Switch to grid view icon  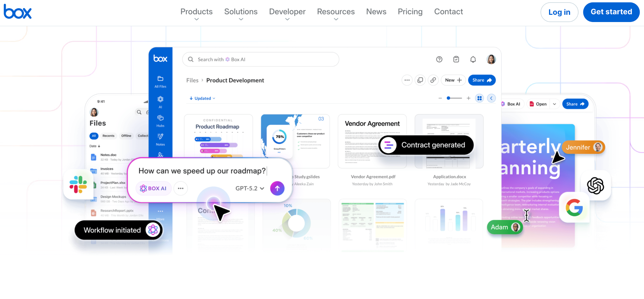479,98
